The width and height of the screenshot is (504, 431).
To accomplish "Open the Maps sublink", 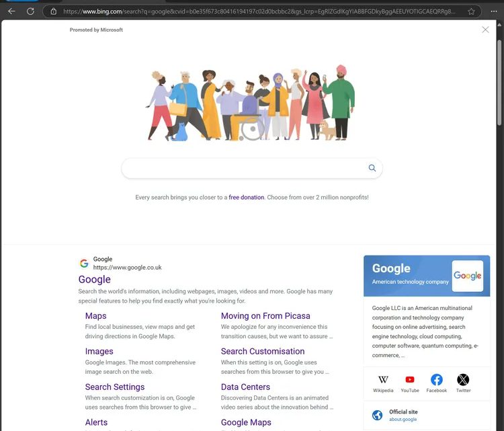I will [96, 316].
